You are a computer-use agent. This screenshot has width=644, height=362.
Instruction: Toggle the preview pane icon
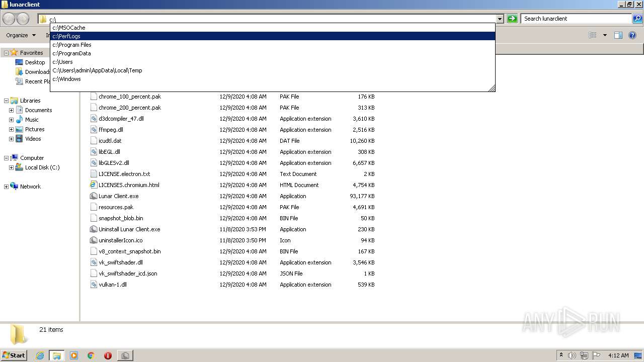[618, 35]
